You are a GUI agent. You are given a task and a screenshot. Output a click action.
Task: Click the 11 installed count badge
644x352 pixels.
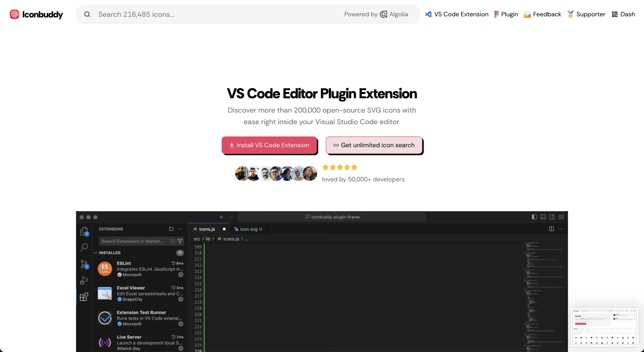click(x=180, y=253)
